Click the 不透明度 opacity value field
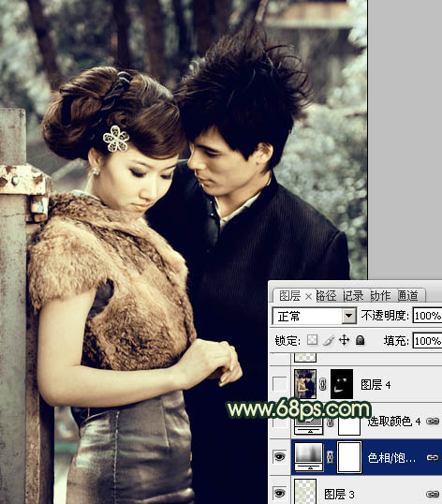Viewport: 442px width, 504px height. 427,316
